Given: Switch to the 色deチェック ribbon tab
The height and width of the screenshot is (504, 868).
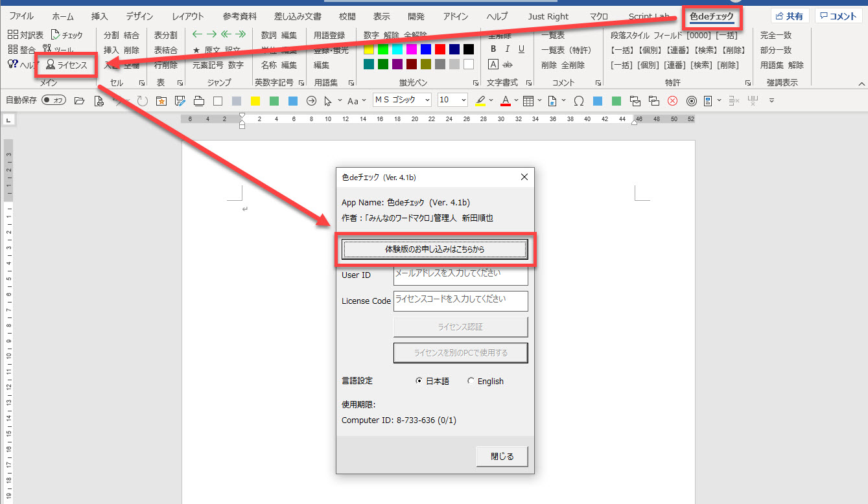Looking at the screenshot, I should [712, 16].
